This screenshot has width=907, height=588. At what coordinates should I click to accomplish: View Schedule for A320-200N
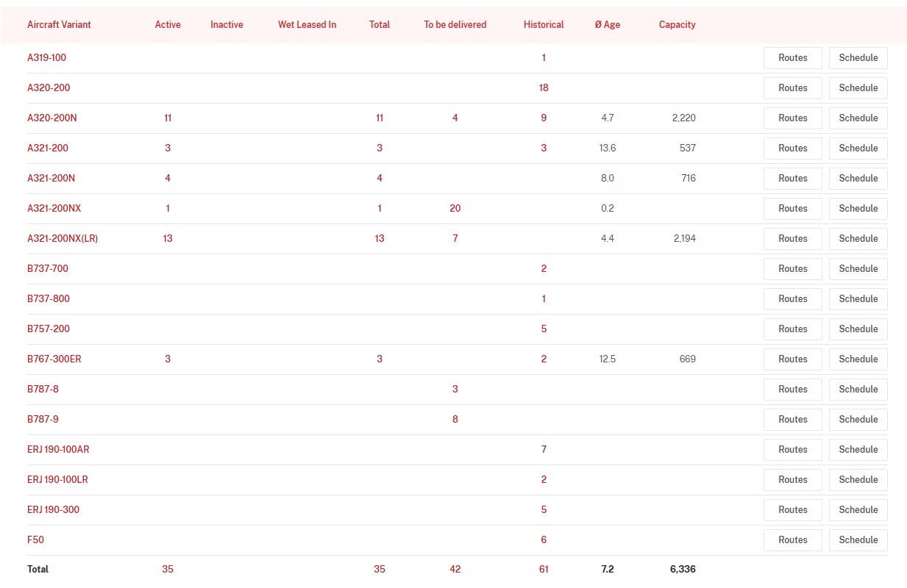click(x=858, y=118)
